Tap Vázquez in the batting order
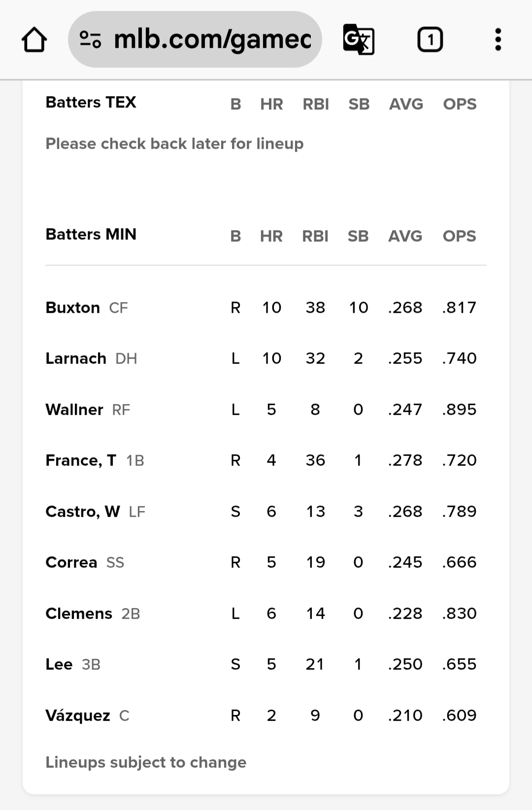The height and width of the screenshot is (810, 532). (78, 715)
